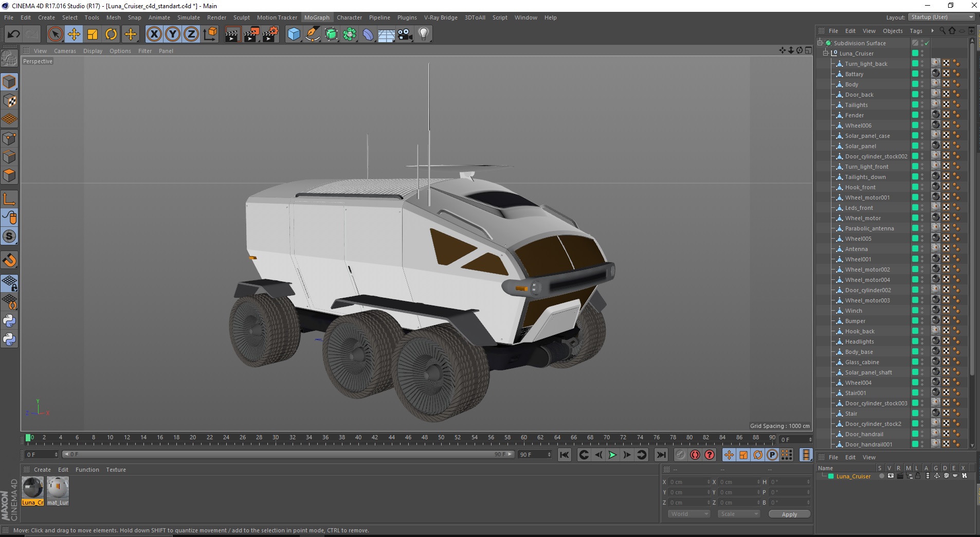Open viewport Cameras menu
This screenshot has height=537, width=980.
click(x=65, y=51)
